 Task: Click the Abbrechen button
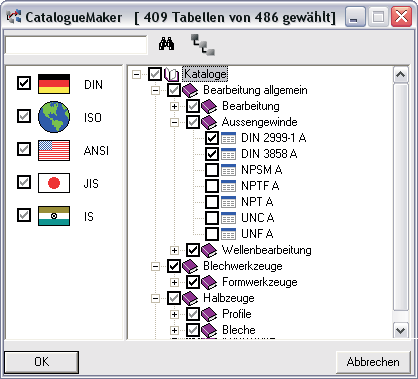tap(373, 362)
